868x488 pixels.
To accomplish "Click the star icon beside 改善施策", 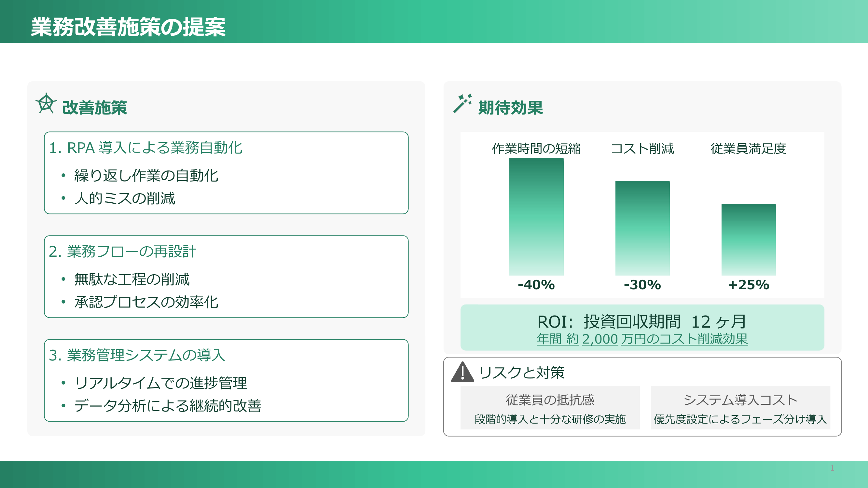I will (46, 104).
